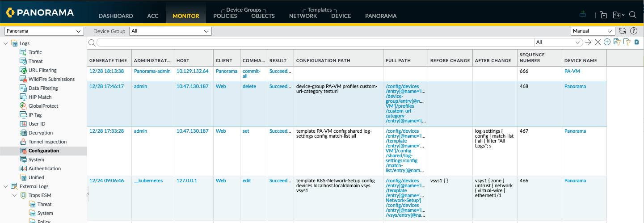This screenshot has width=644, height=223.
Task: Switch to the Device tab
Action: click(x=341, y=16)
